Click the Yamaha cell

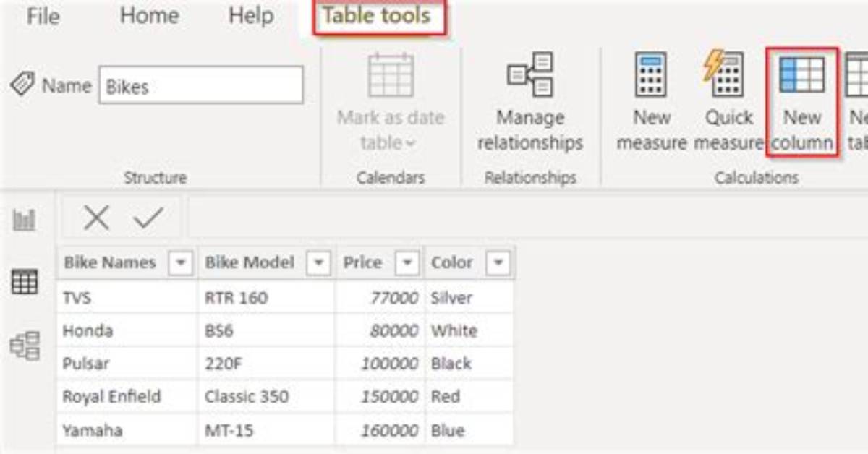click(127, 430)
